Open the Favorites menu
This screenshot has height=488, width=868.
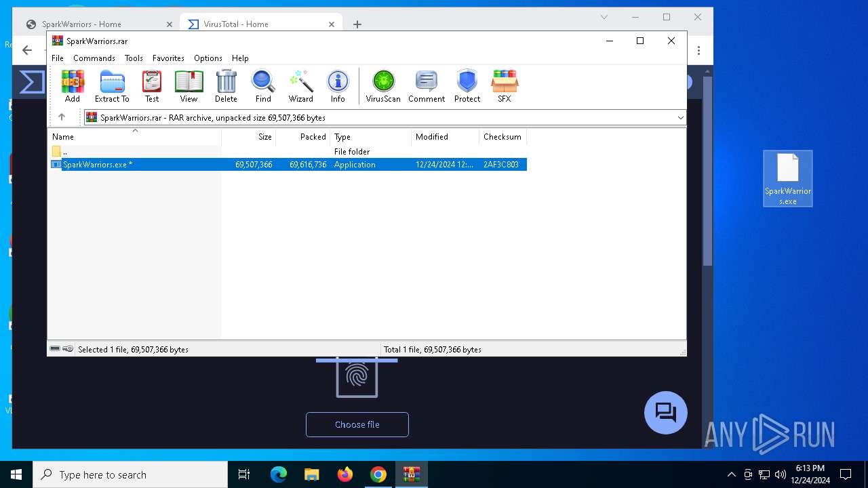tap(168, 58)
